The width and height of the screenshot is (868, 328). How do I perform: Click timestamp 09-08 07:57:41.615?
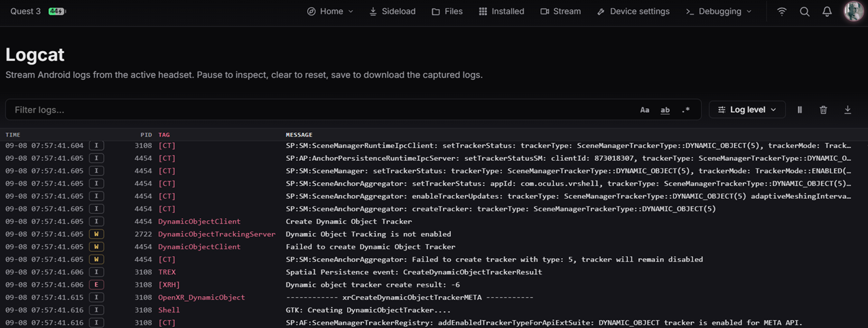(45, 297)
